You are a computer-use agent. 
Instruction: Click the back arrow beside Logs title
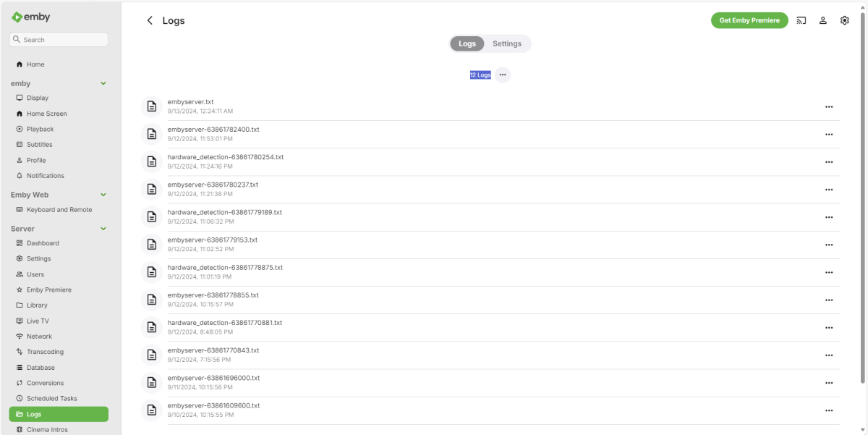tap(150, 20)
